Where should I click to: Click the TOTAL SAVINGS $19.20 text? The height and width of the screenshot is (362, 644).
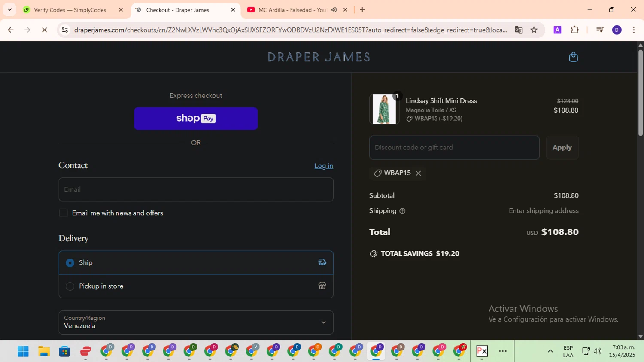click(420, 254)
